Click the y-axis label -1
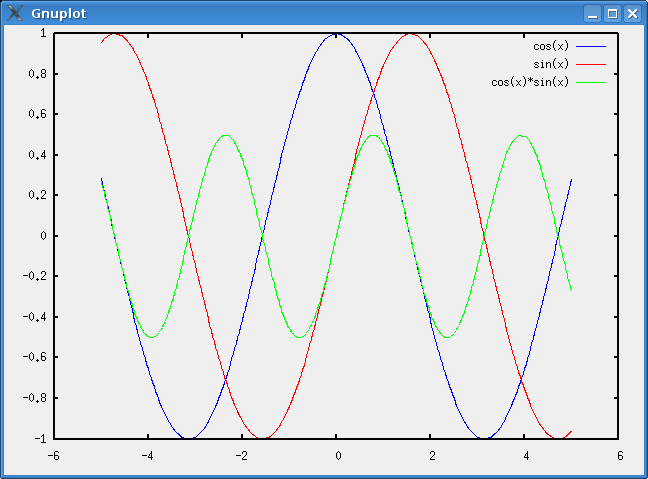The image size is (648, 479). coord(38,438)
